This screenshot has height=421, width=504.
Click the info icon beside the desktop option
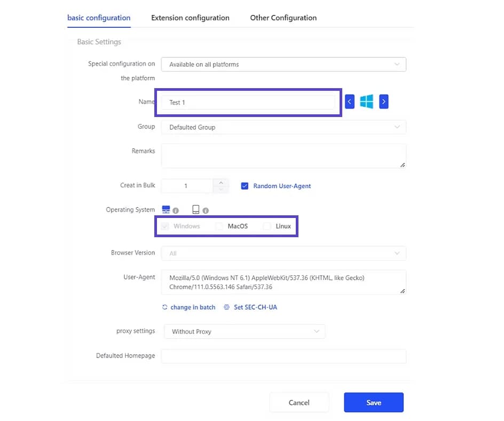[x=175, y=210]
